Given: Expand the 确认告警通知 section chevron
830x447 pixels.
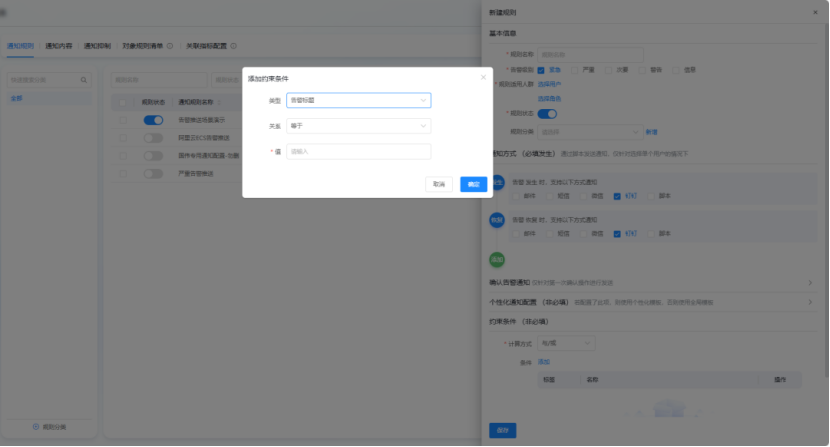Looking at the screenshot, I should pos(809,282).
